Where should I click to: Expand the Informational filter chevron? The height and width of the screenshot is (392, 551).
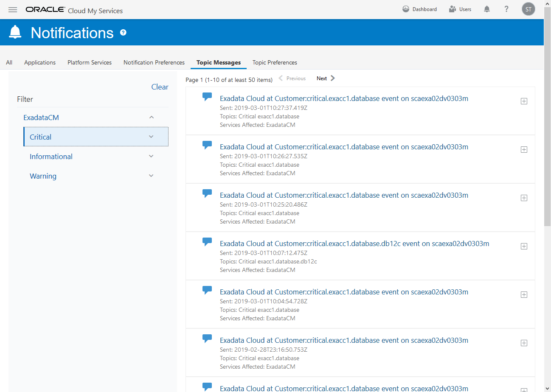coord(151,156)
